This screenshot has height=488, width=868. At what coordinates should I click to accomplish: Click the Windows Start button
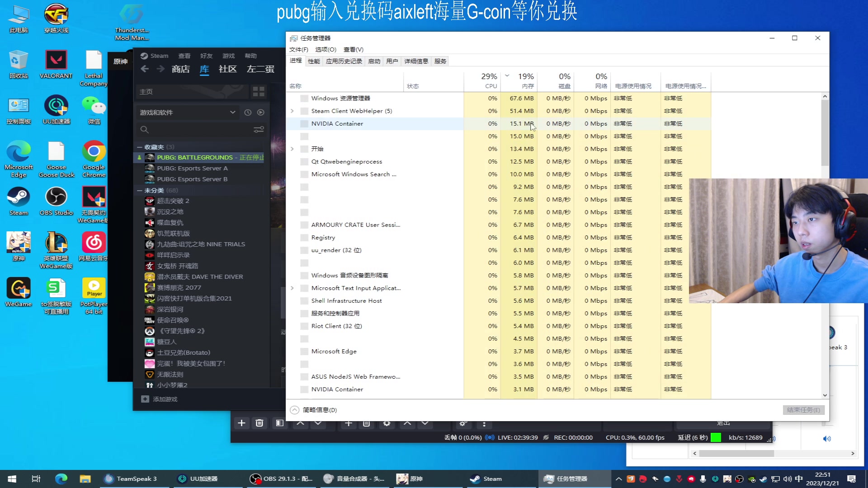click(12, 479)
